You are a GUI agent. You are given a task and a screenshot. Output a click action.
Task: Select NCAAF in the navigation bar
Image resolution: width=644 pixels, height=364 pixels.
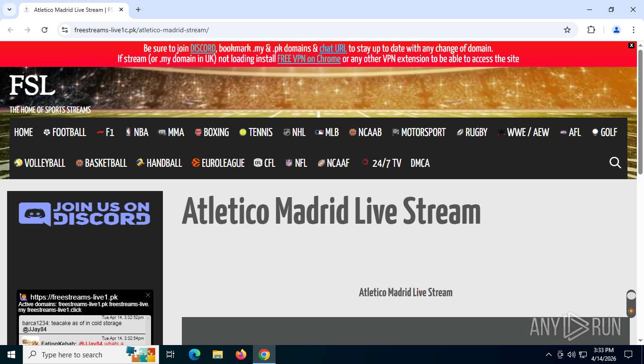tap(333, 164)
